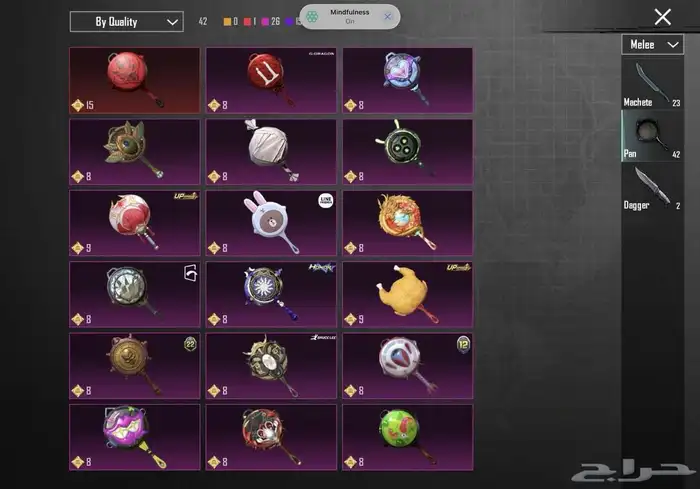Image resolution: width=700 pixels, height=489 pixels.
Task: Open the Pan weapon category
Action: click(652, 136)
